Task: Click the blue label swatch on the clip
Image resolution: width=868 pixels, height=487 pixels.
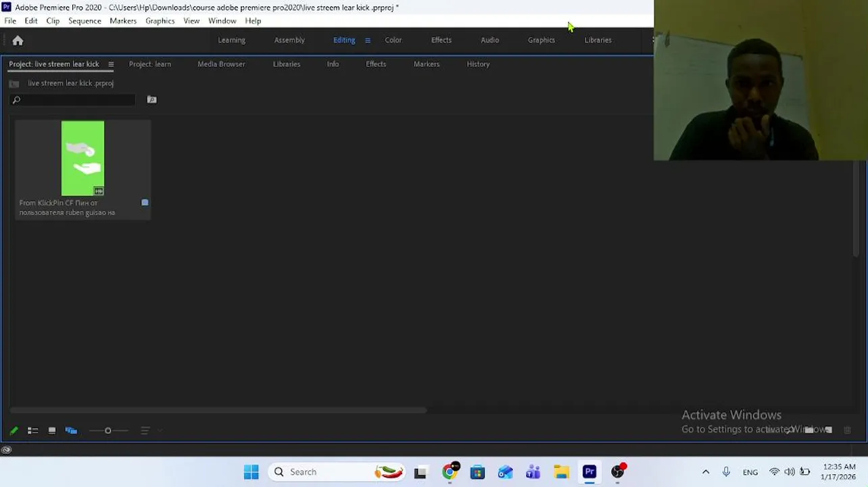Action: click(145, 202)
